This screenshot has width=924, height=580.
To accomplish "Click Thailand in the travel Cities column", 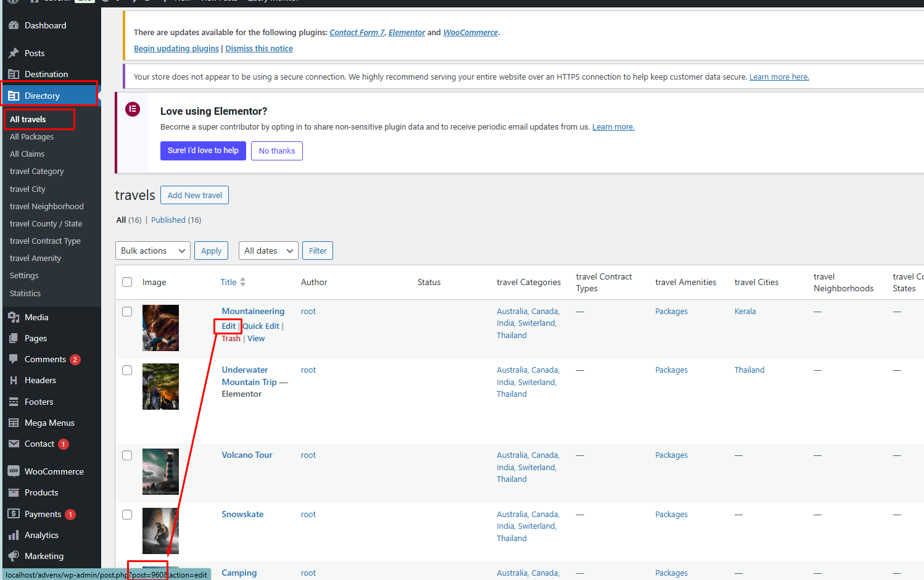I will pos(749,370).
